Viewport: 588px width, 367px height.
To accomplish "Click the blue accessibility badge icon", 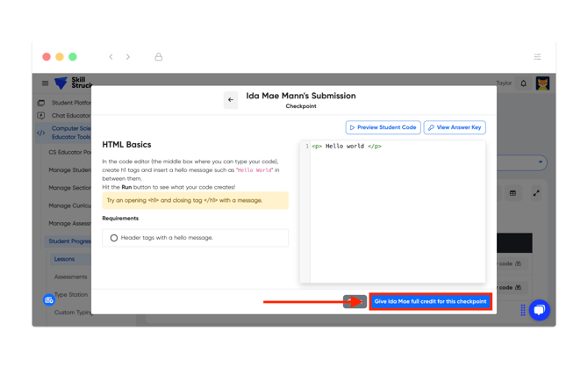I will click(x=49, y=300).
